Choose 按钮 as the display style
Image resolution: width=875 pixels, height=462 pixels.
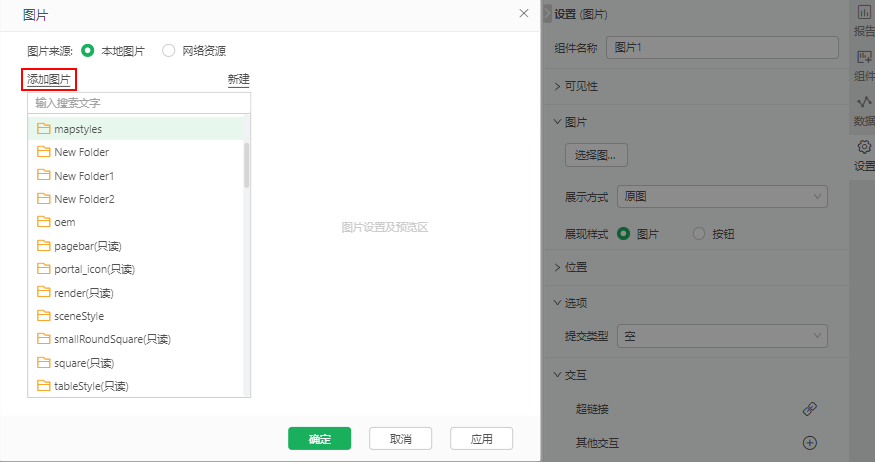tap(700, 233)
